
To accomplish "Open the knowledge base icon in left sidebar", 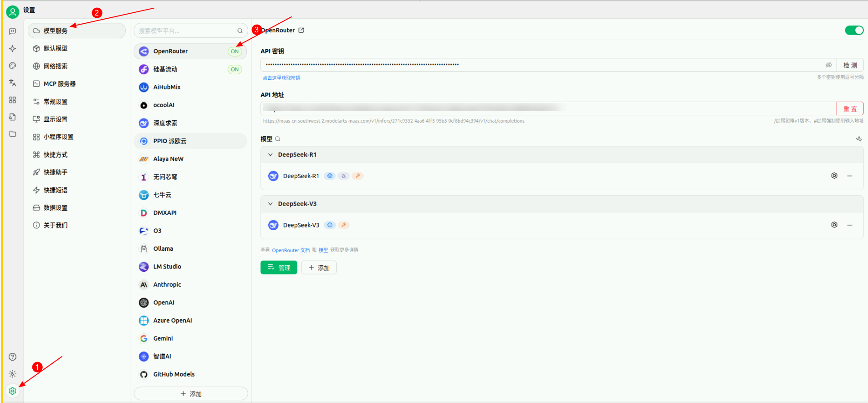I will (13, 117).
